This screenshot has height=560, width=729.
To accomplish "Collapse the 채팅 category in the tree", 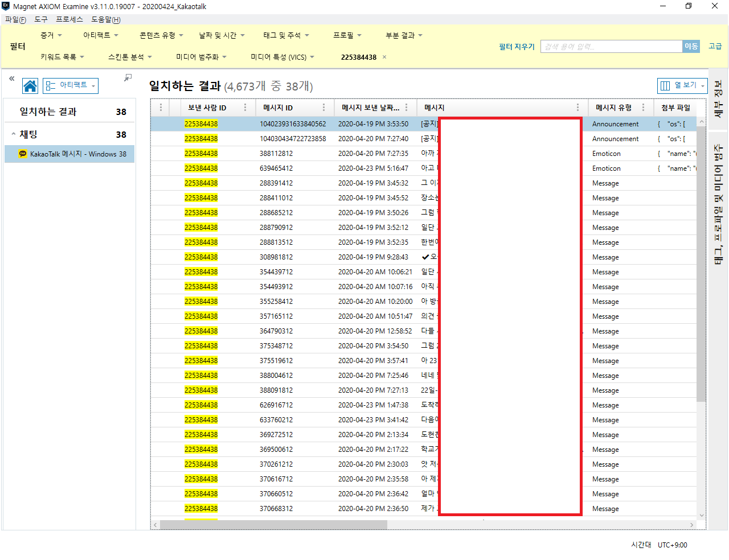I will pyautogui.click(x=13, y=134).
